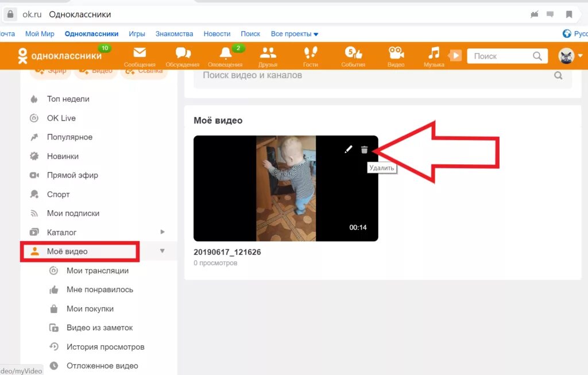Click the globe language icon

pyautogui.click(x=567, y=34)
